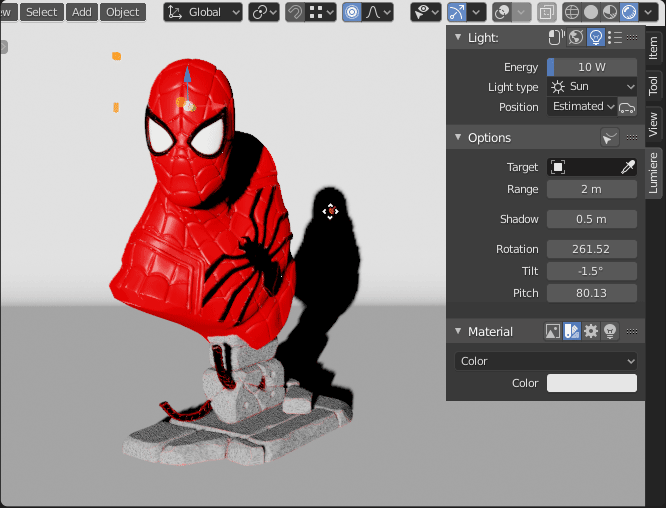Click the Tilt -1.5° field
Viewport: 666px width, 508px height.
(x=592, y=271)
